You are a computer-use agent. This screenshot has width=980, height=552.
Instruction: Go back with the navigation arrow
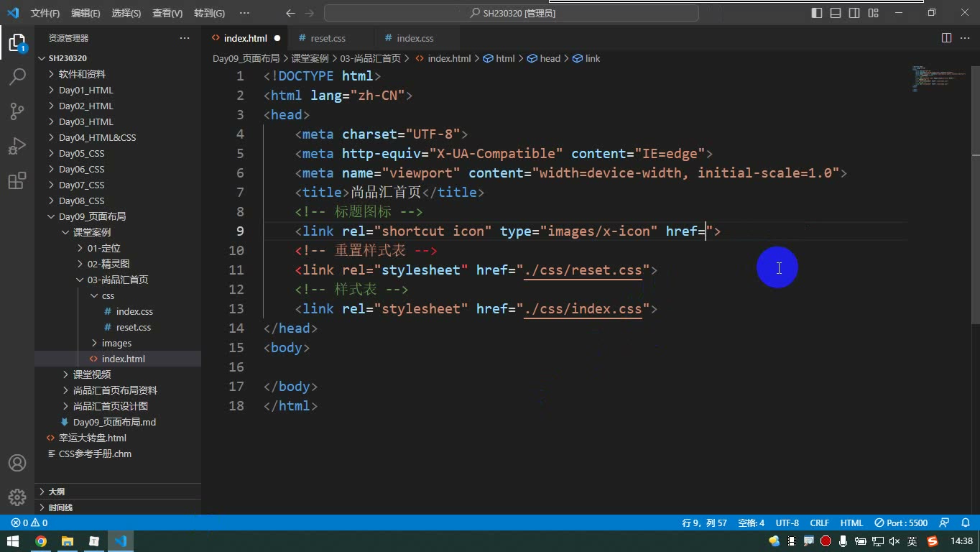(290, 13)
